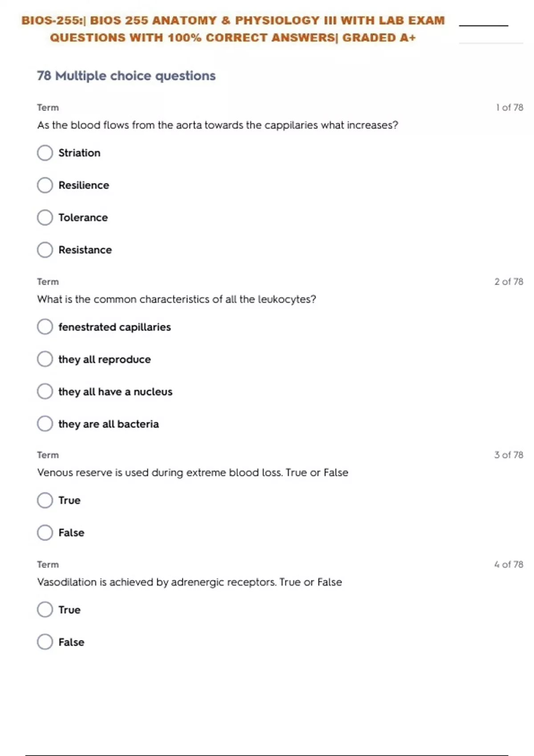Choose True for vasodilation question
534x756 pixels.
[x=45, y=610]
